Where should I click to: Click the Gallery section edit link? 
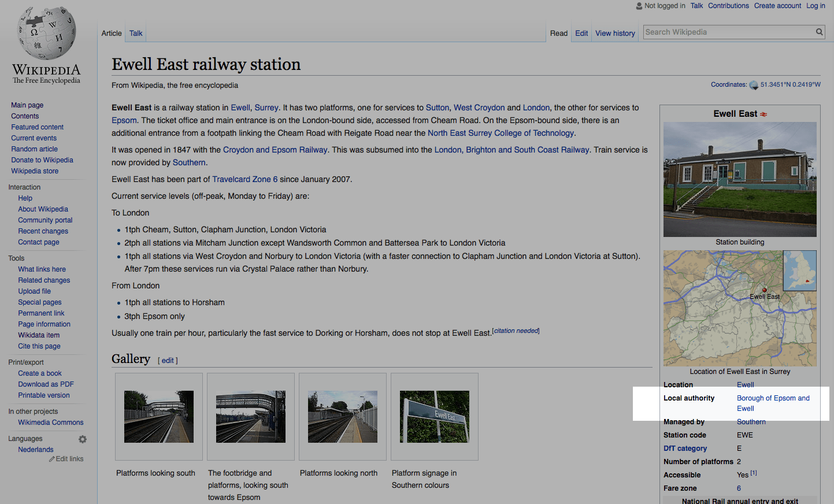point(168,361)
